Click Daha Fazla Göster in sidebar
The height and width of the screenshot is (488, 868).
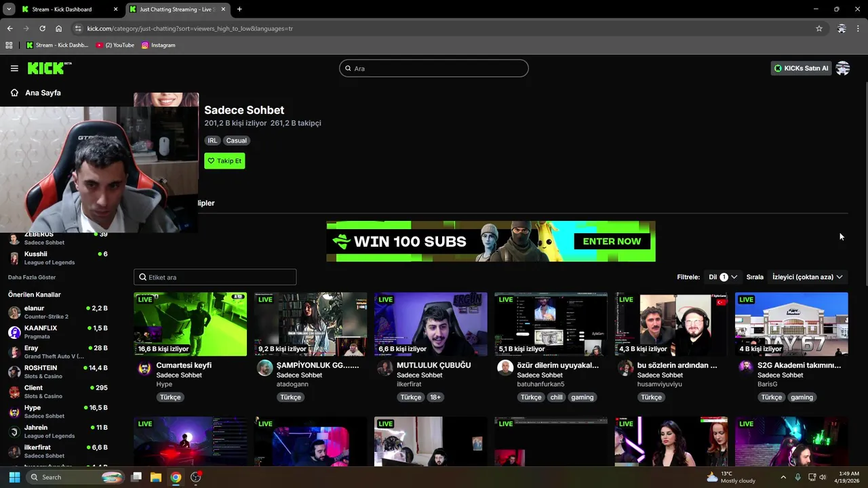point(32,277)
